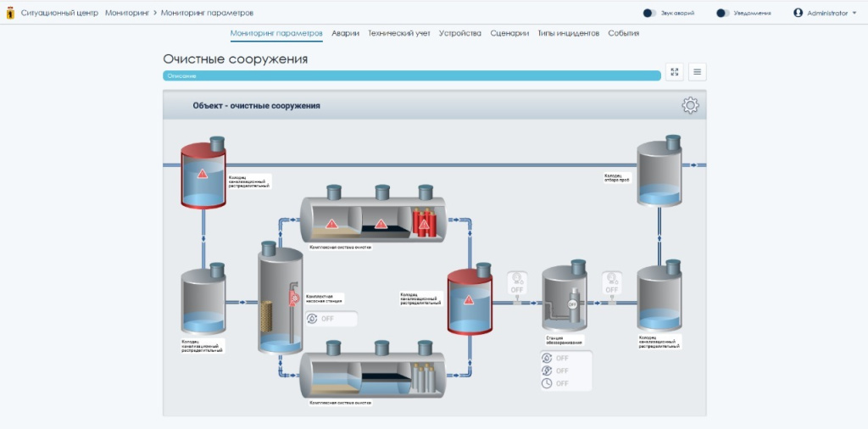This screenshot has height=429, width=868.
Task: Switch to the Аварии tab
Action: [x=346, y=33]
